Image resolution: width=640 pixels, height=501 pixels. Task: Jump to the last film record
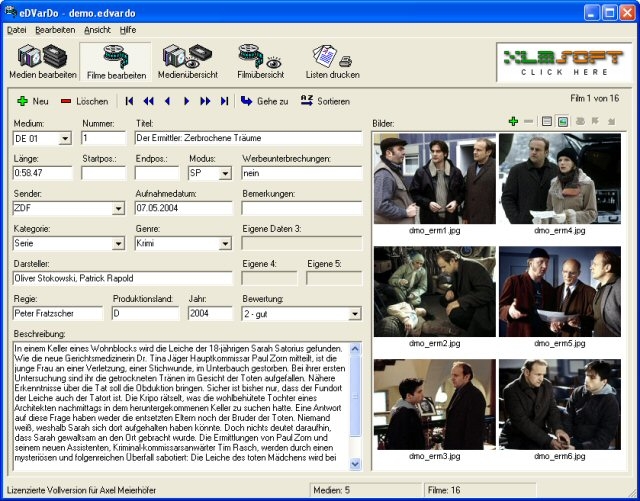224,101
